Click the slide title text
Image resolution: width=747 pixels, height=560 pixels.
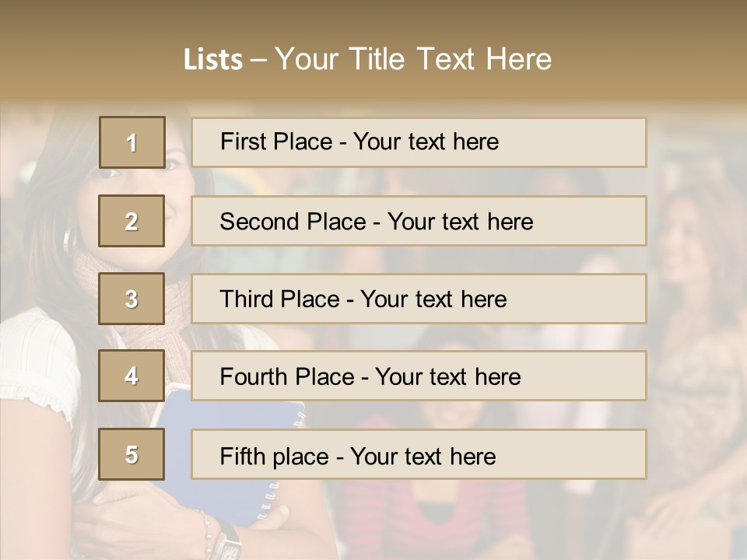point(367,59)
